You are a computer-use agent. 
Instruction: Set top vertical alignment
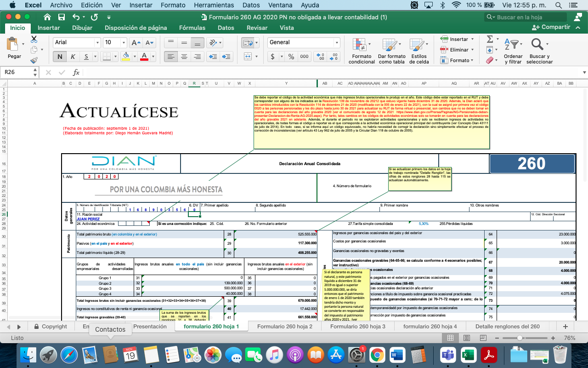[171, 42]
